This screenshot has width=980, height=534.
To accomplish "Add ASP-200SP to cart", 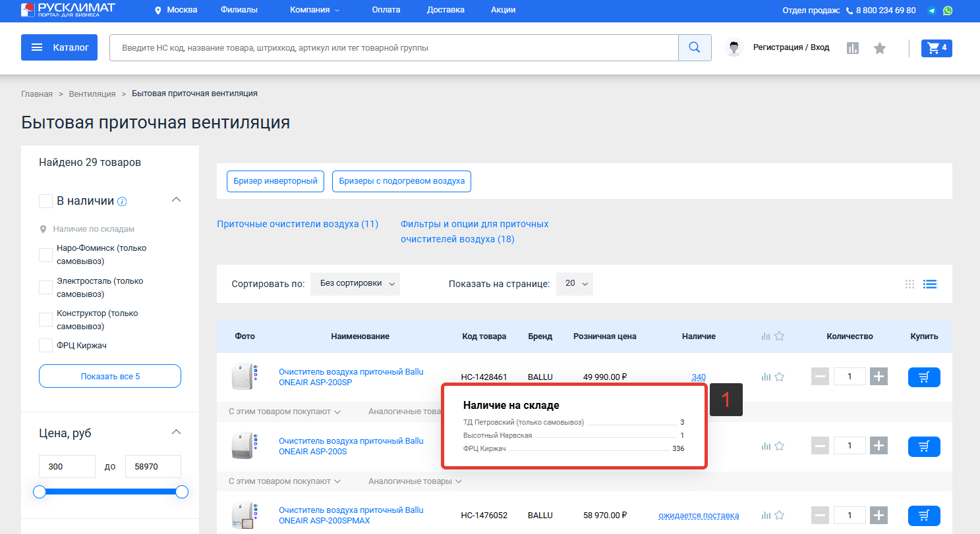I will click(924, 377).
